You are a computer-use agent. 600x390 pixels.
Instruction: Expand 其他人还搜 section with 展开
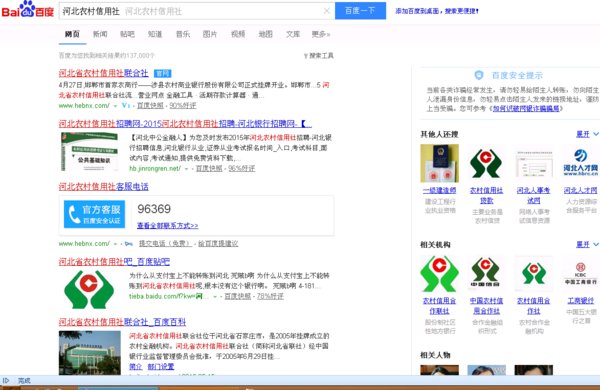pyautogui.click(x=587, y=134)
